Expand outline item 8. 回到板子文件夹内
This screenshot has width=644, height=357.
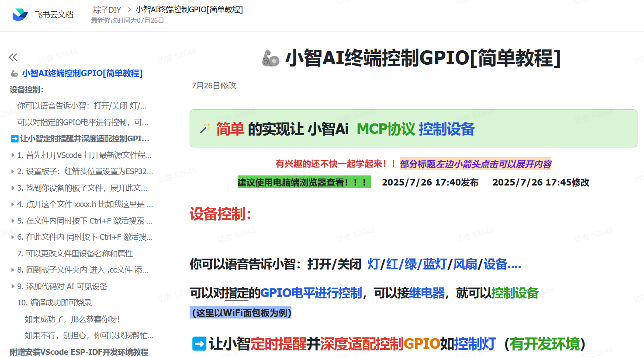pyautogui.click(x=13, y=270)
